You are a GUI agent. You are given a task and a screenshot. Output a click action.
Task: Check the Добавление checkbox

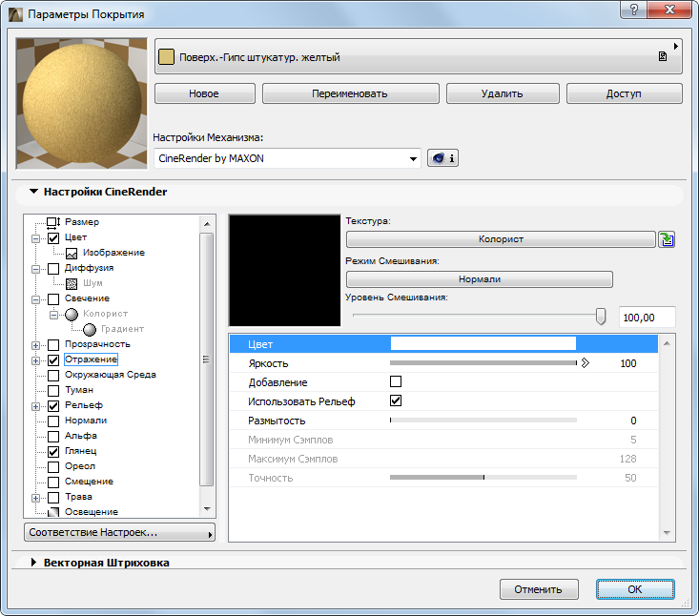coord(396,381)
